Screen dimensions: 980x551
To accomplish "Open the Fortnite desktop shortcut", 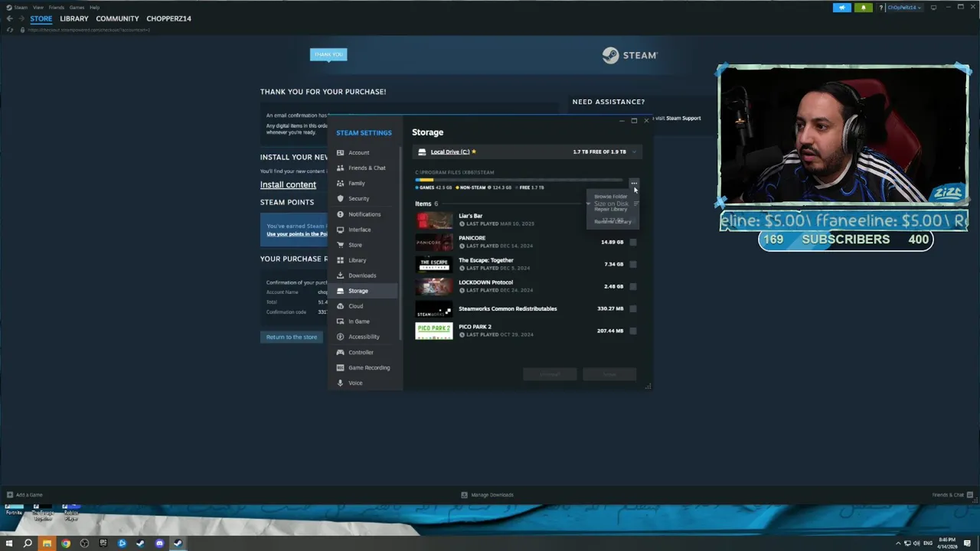I will [x=14, y=510].
